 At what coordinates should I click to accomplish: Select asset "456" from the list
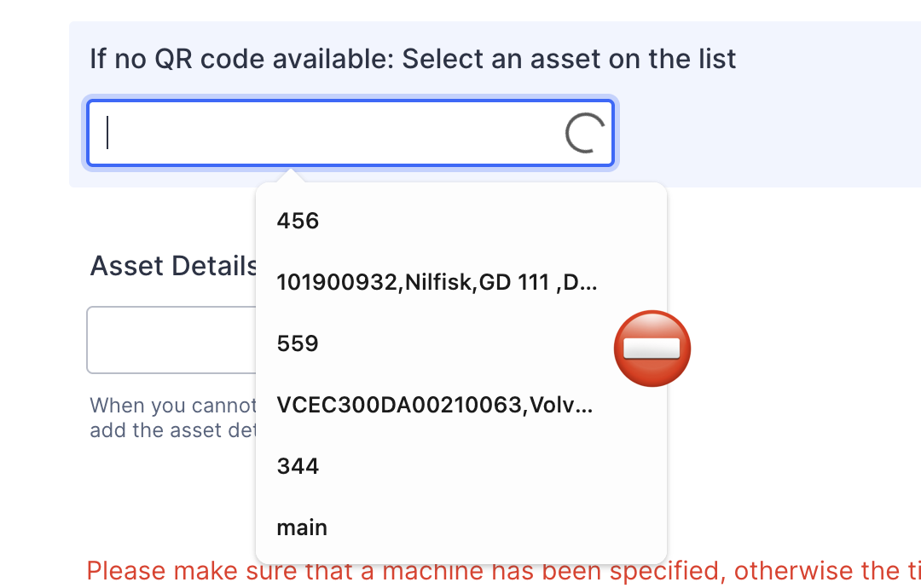[x=298, y=222]
